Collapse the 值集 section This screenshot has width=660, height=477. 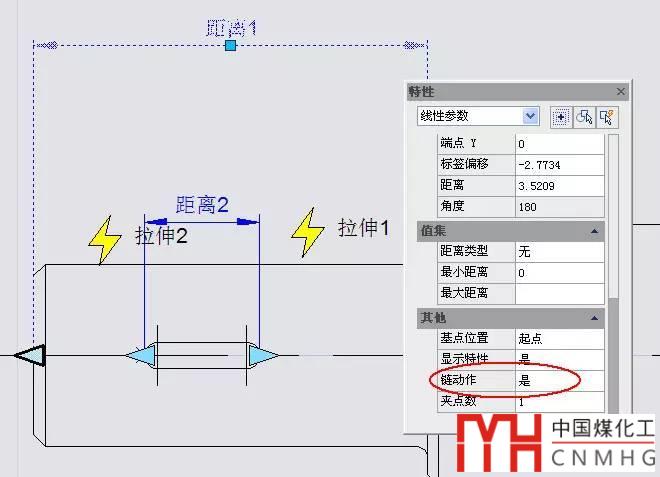594,231
